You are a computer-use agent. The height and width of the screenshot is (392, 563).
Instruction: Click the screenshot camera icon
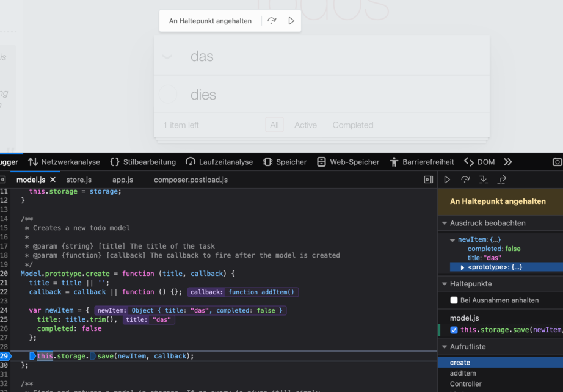(x=558, y=162)
